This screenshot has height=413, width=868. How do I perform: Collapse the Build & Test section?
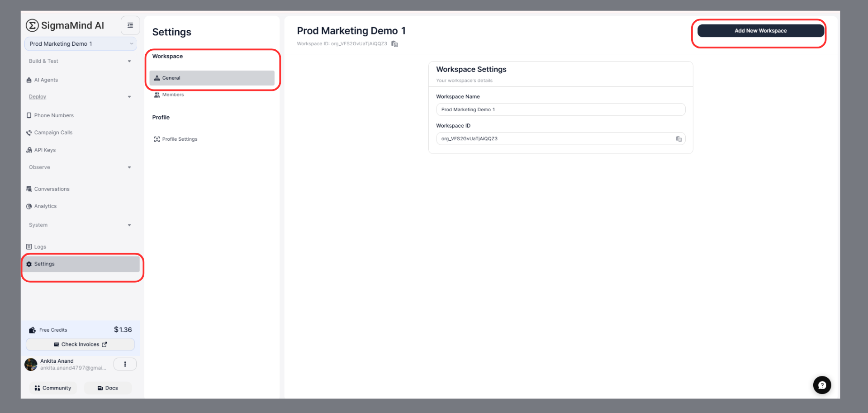pyautogui.click(x=129, y=61)
